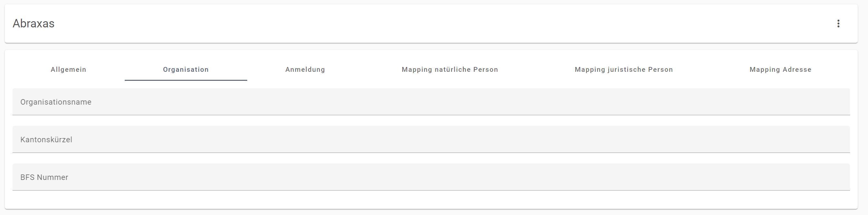Activate the BFS Nummer input field
Viewport: 868px width, 215px height.
pyautogui.click(x=431, y=177)
